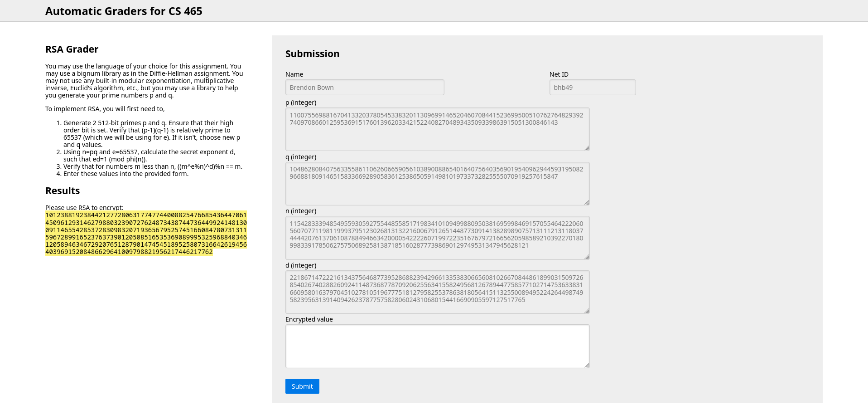This screenshot has width=868, height=420.
Task: Click the resize grip of the q text area
Action: pyautogui.click(x=587, y=202)
